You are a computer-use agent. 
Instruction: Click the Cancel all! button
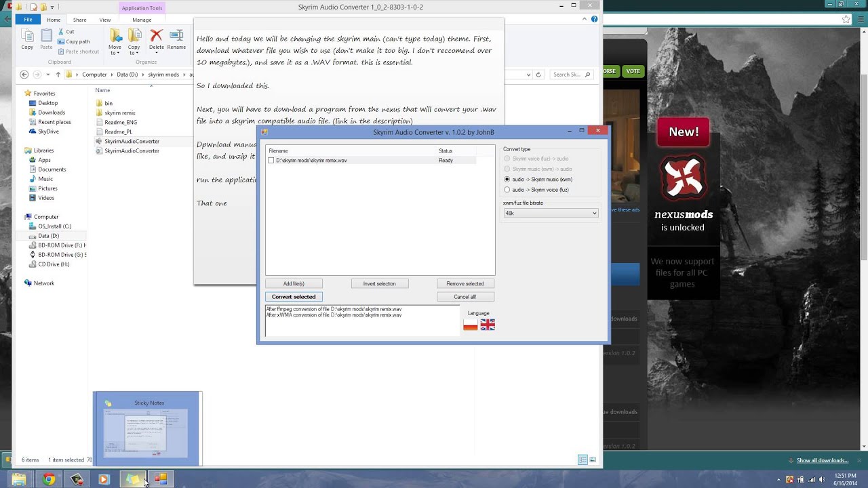tap(465, 297)
